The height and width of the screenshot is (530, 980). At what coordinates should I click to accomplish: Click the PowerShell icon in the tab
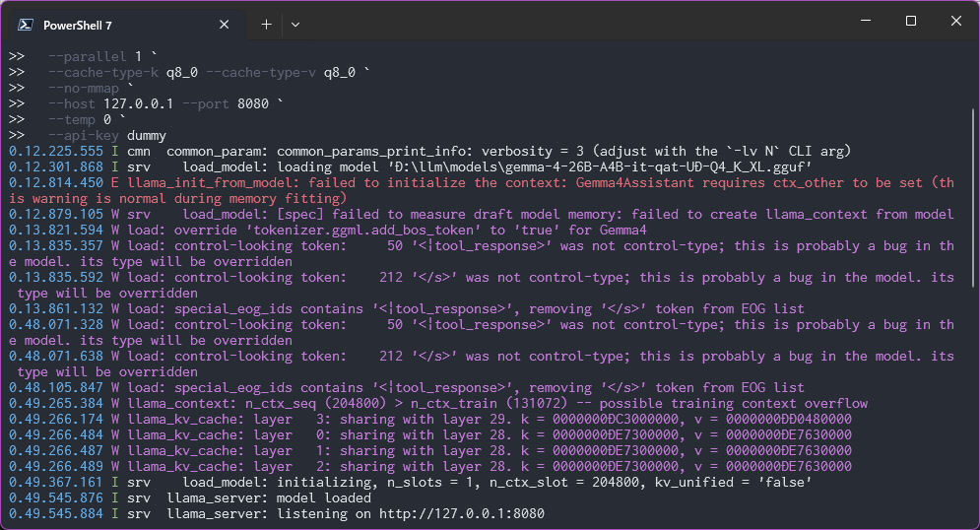(x=26, y=25)
